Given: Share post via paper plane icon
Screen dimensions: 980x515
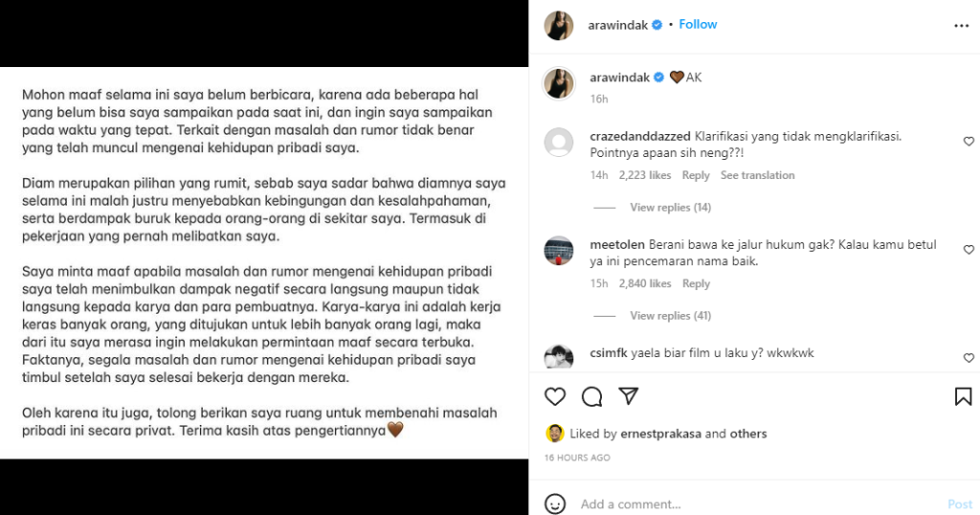Looking at the screenshot, I should (628, 395).
